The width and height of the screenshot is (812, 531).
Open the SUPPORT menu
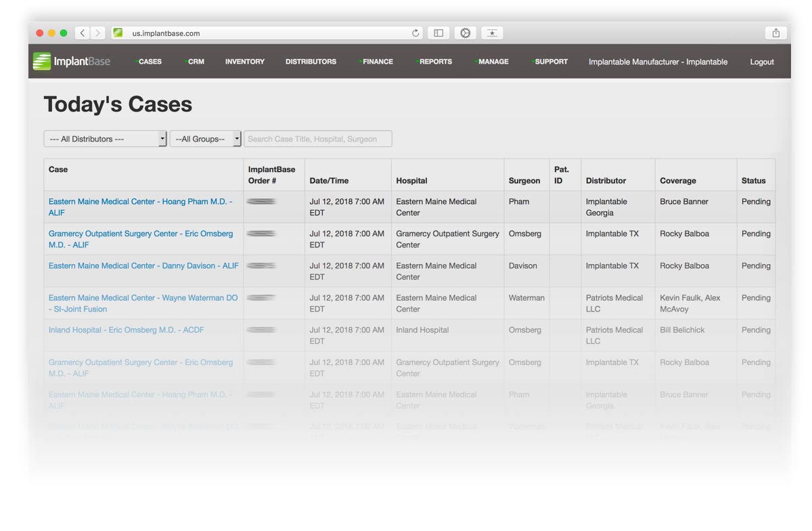551,62
